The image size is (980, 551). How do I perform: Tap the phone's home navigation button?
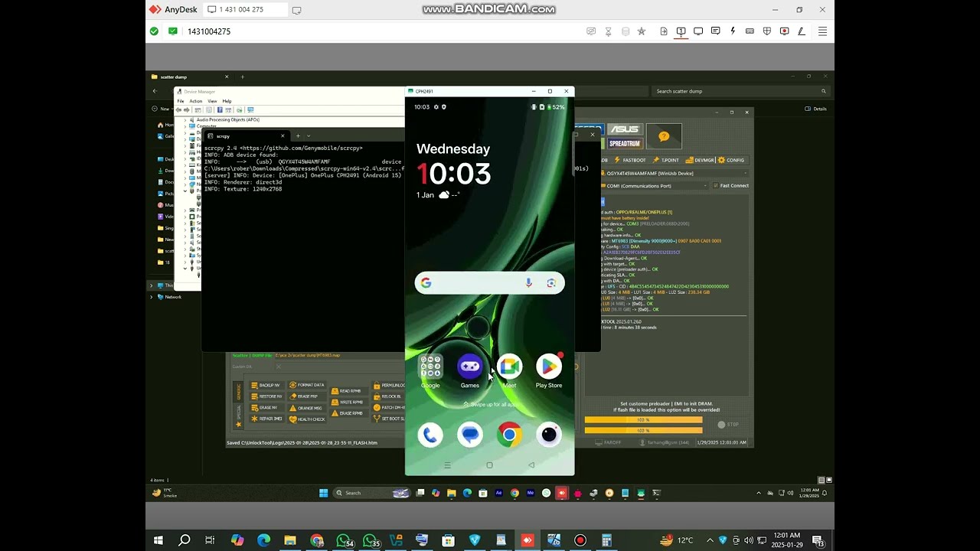[x=490, y=465]
